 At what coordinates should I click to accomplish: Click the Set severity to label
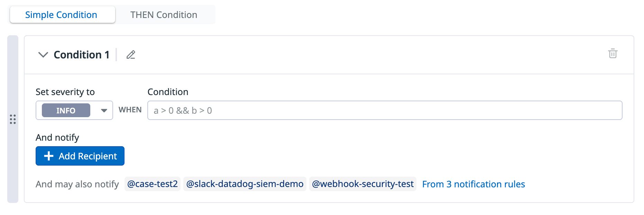click(x=65, y=92)
